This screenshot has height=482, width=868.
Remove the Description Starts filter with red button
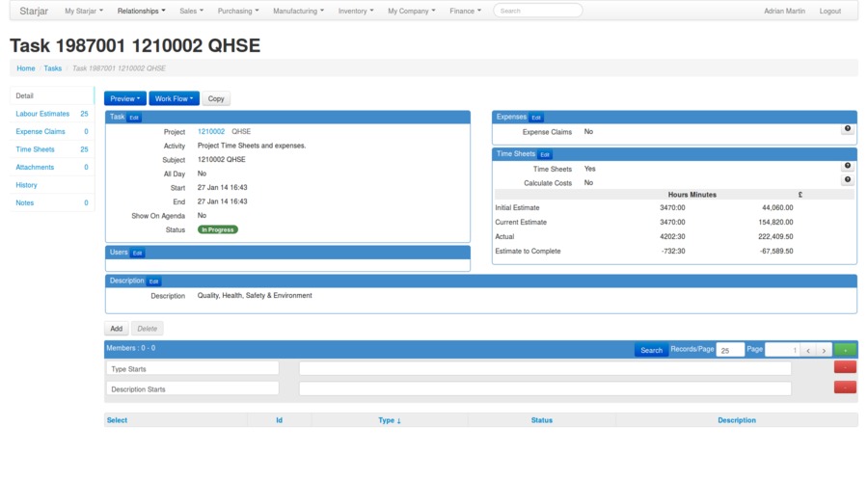pyautogui.click(x=845, y=388)
